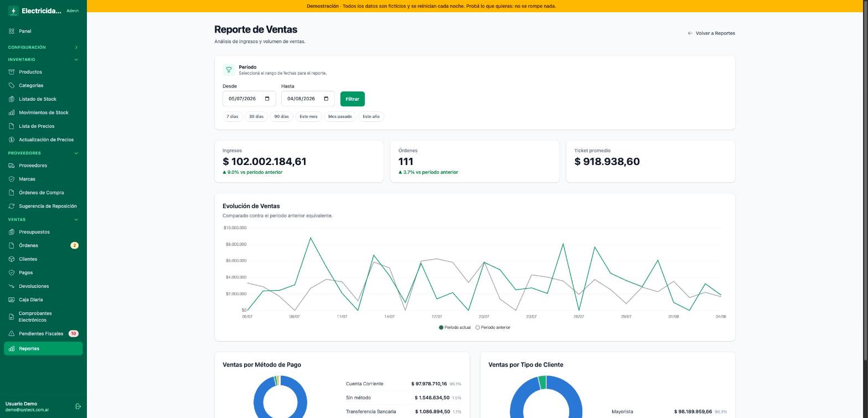Select the Mes pasado range chip

tap(340, 116)
